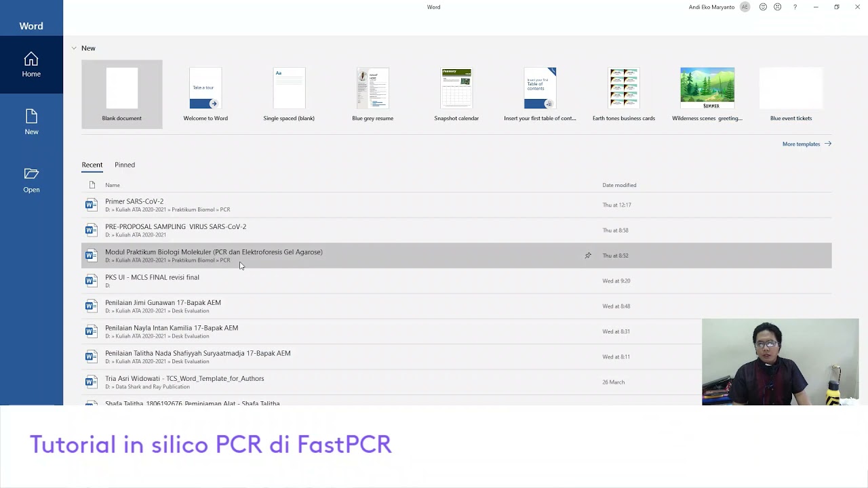Image resolution: width=868 pixels, height=488 pixels.
Task: Choose the Blue grey resume template
Action: click(372, 94)
